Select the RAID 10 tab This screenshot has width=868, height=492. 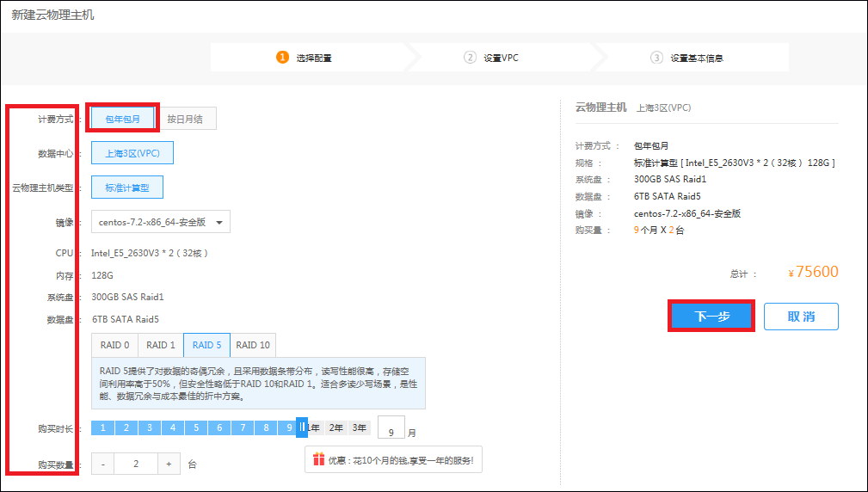click(x=252, y=345)
